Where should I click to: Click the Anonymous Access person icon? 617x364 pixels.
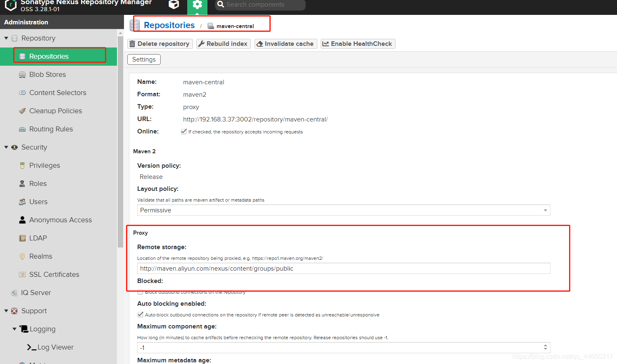(x=22, y=220)
